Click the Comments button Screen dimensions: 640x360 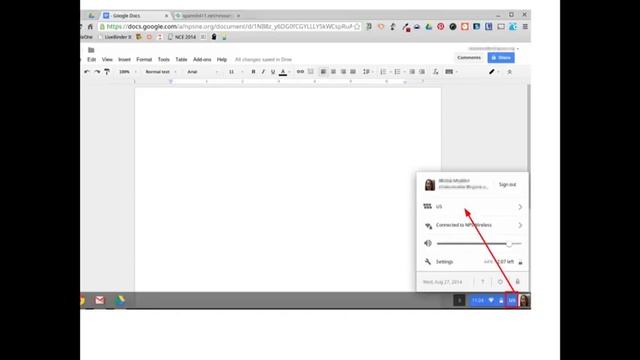click(469, 58)
